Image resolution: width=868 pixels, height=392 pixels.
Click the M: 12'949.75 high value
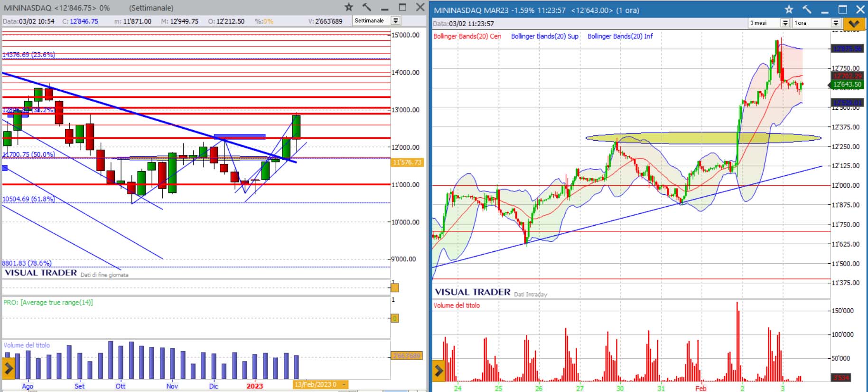point(179,21)
